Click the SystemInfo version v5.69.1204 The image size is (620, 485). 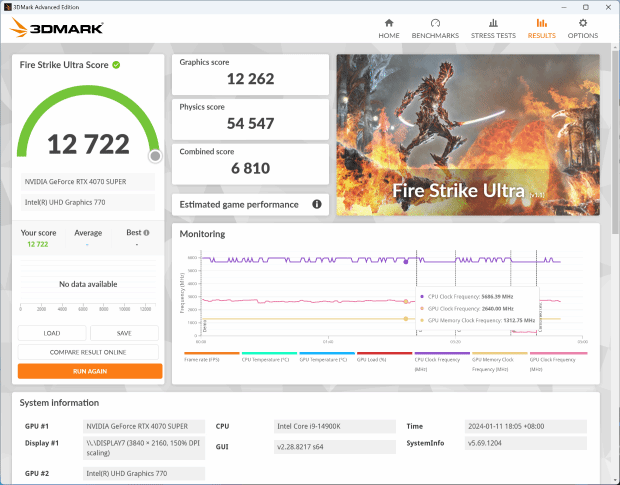pos(525,443)
